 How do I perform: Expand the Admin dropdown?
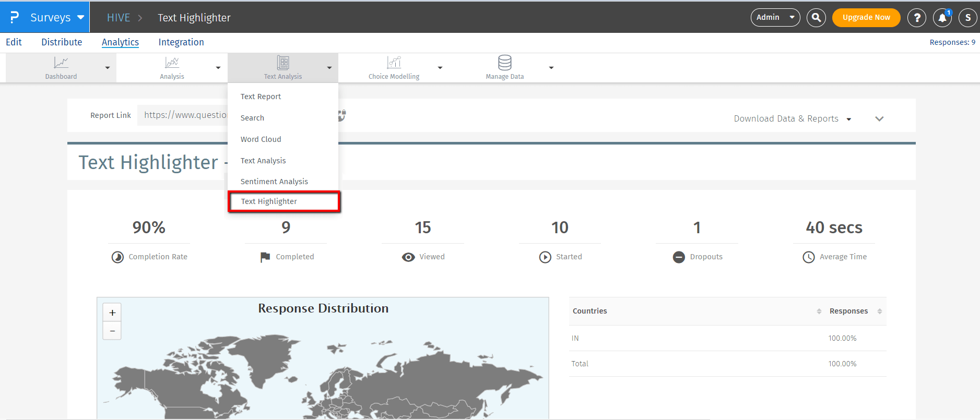point(775,17)
